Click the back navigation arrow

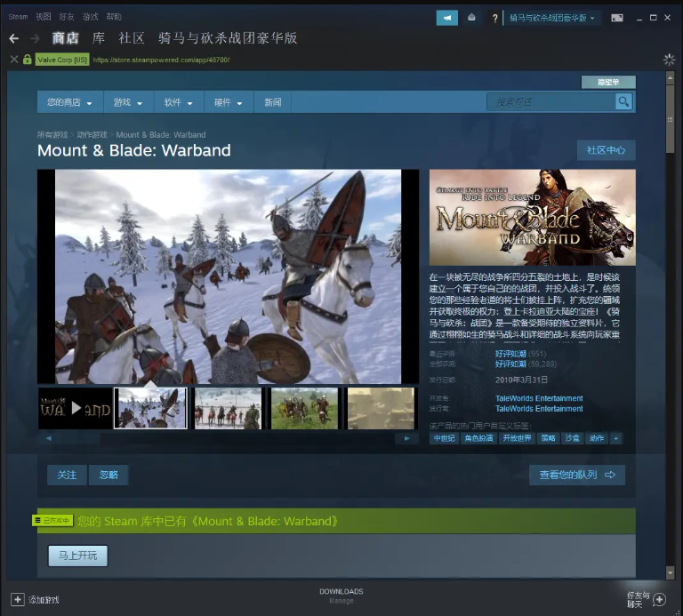coord(13,38)
